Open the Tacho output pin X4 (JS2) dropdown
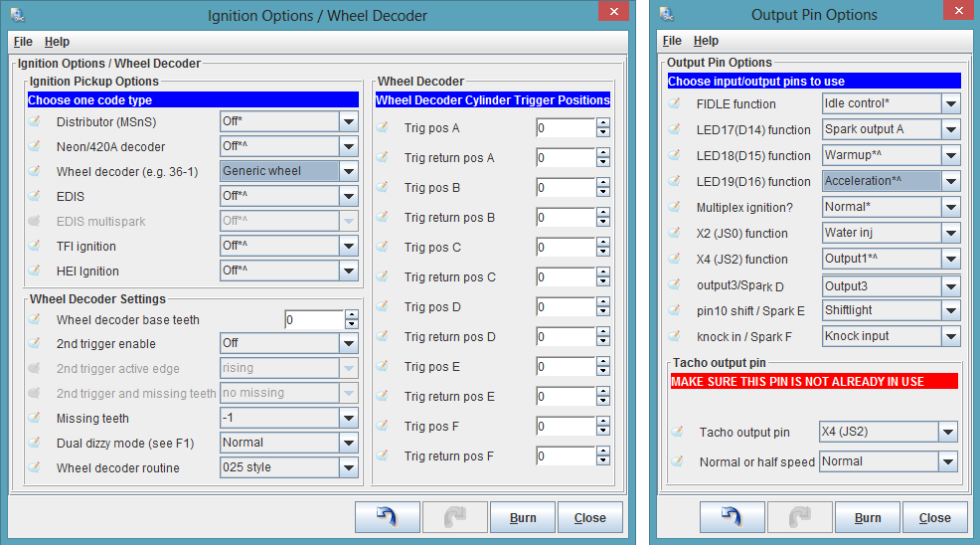 (889, 431)
